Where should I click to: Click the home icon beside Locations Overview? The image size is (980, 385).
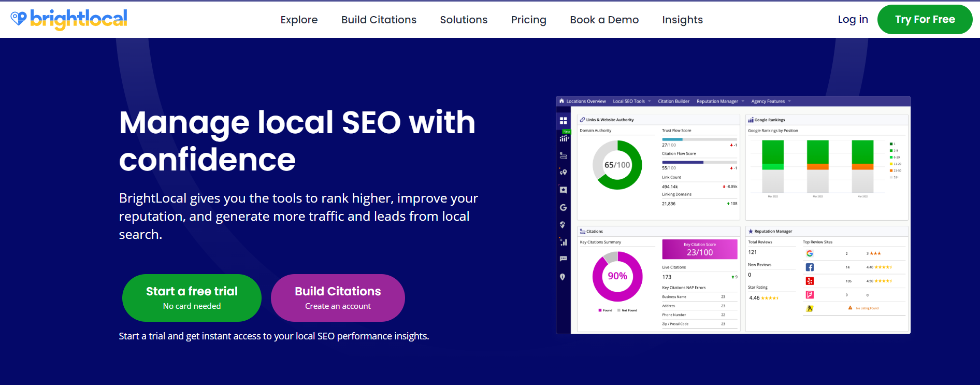click(x=561, y=101)
